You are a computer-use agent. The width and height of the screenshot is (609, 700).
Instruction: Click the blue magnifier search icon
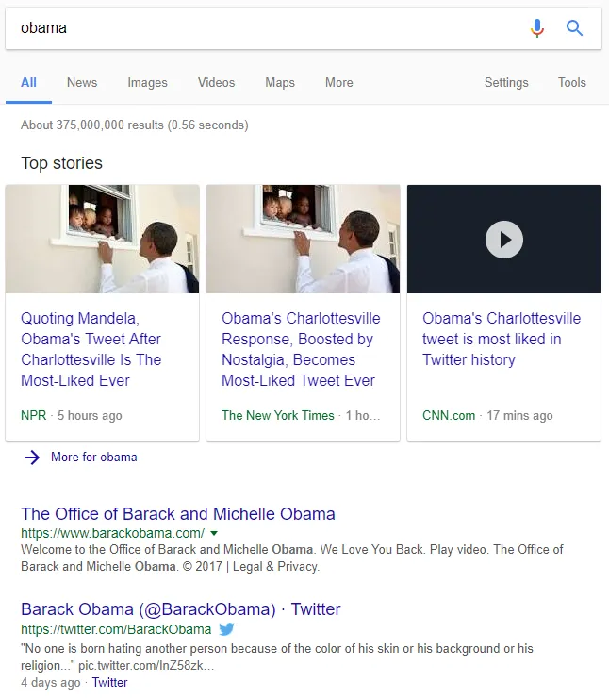pyautogui.click(x=574, y=28)
